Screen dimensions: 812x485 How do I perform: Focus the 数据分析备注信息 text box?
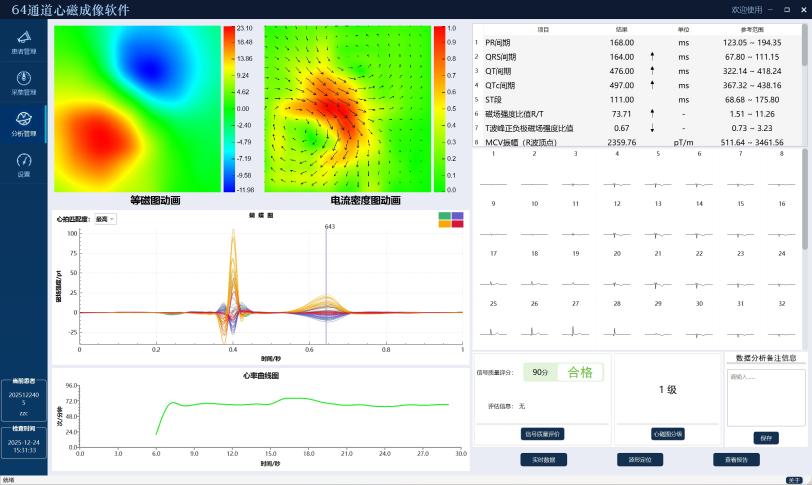pyautogui.click(x=766, y=398)
